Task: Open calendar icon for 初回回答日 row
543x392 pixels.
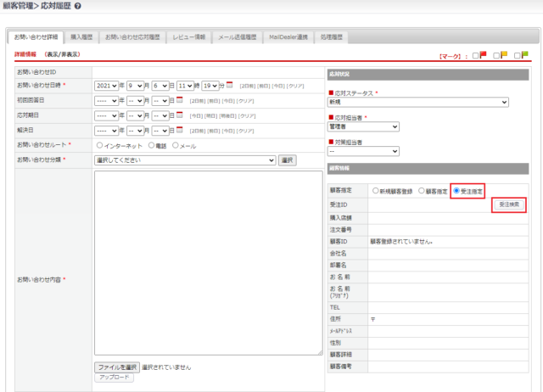Action: (179, 100)
